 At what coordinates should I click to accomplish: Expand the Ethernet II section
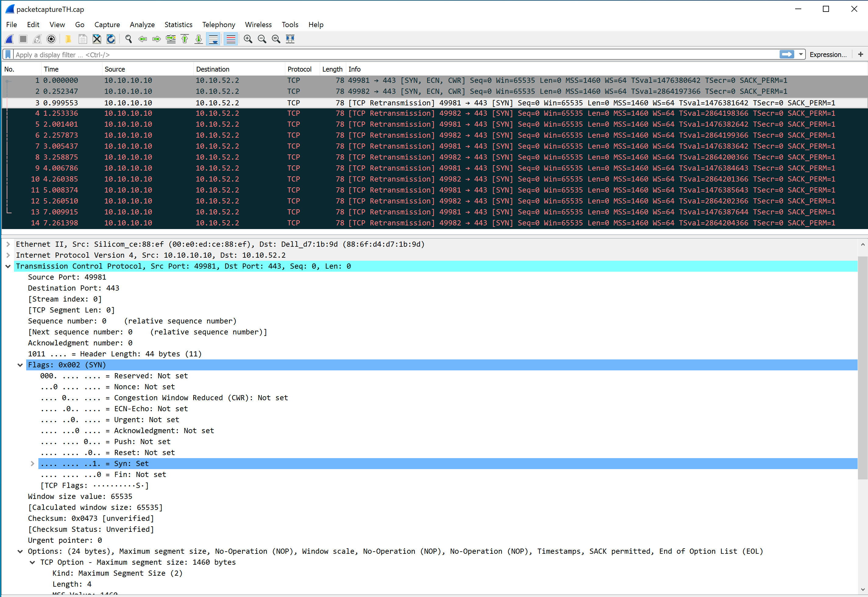(x=8, y=244)
